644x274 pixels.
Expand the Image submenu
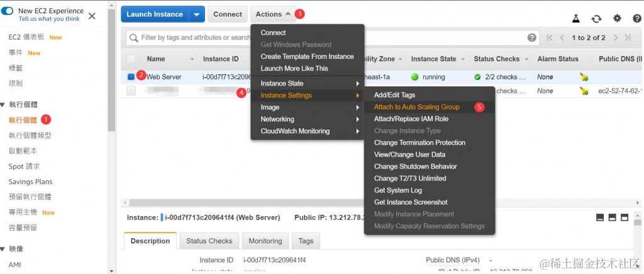(x=308, y=107)
